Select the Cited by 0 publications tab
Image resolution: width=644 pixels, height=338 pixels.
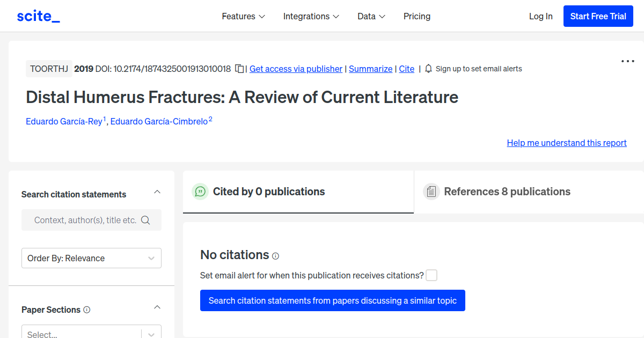point(268,192)
